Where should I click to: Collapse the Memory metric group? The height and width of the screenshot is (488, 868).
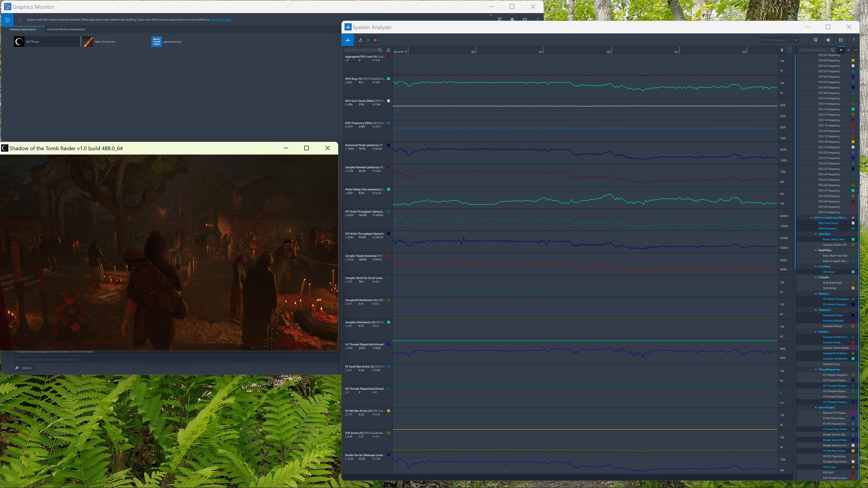coord(816,294)
